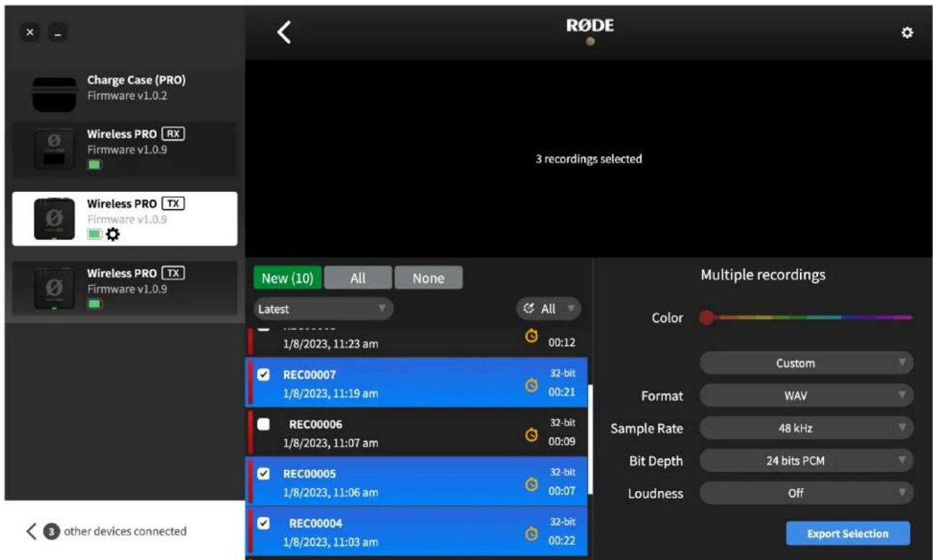Open the Bit Depth 24 bits PCM dropdown
Screen dimensions: 933x560
coord(806,460)
